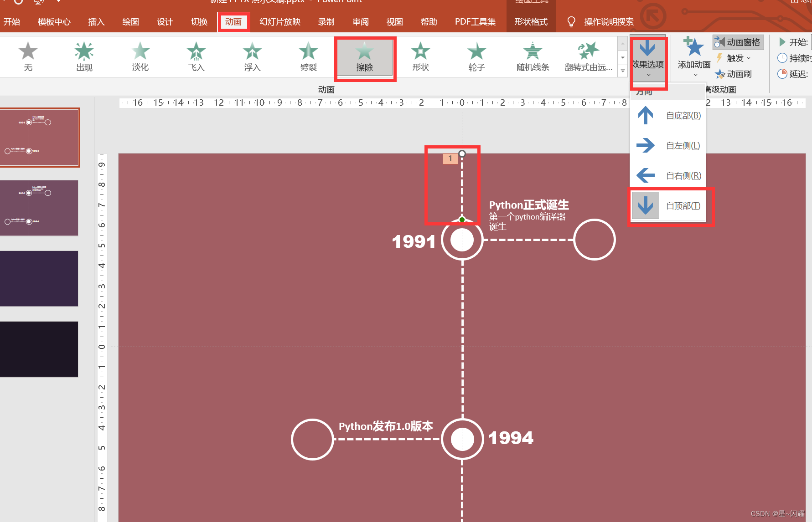The image size is (812, 522).
Task: Switch to the 设计 (Design) tab
Action: (x=165, y=22)
